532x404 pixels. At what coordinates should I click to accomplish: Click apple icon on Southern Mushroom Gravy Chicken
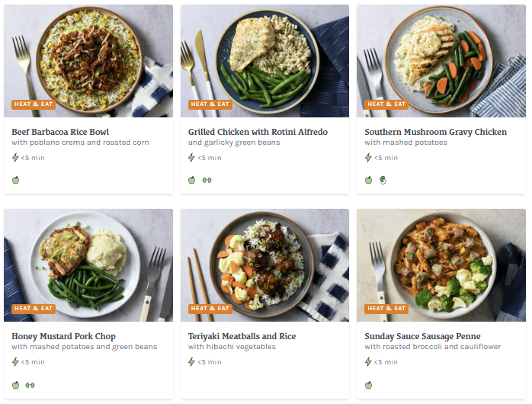click(368, 181)
